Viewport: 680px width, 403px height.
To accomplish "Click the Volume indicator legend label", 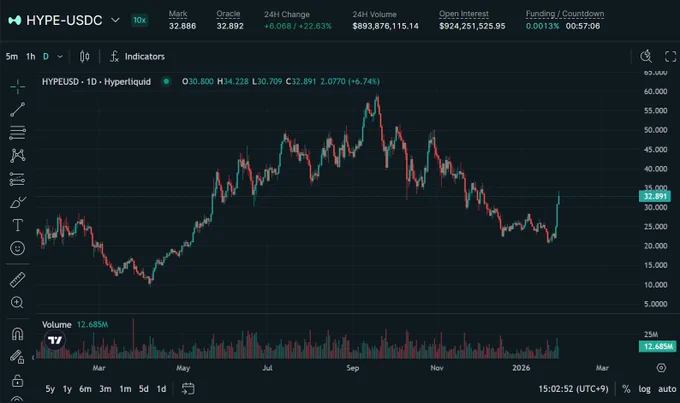I will [56, 324].
